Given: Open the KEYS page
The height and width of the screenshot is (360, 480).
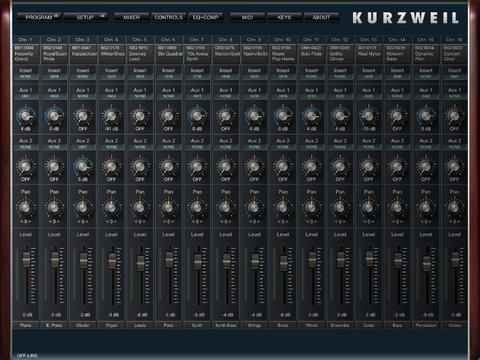Looking at the screenshot, I should [x=284, y=17].
